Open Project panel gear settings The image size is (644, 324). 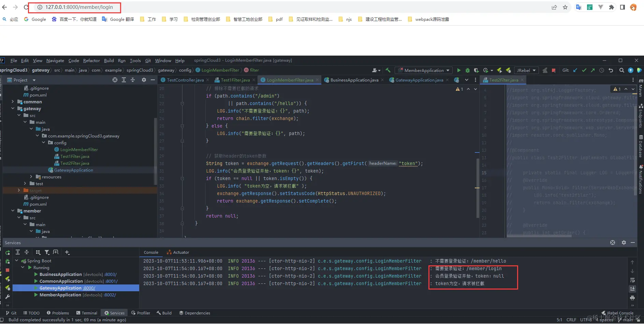pyautogui.click(x=144, y=80)
